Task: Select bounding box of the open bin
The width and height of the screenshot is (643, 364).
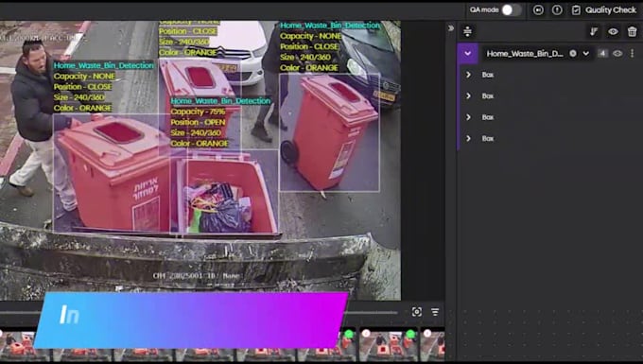Action: coord(224,192)
